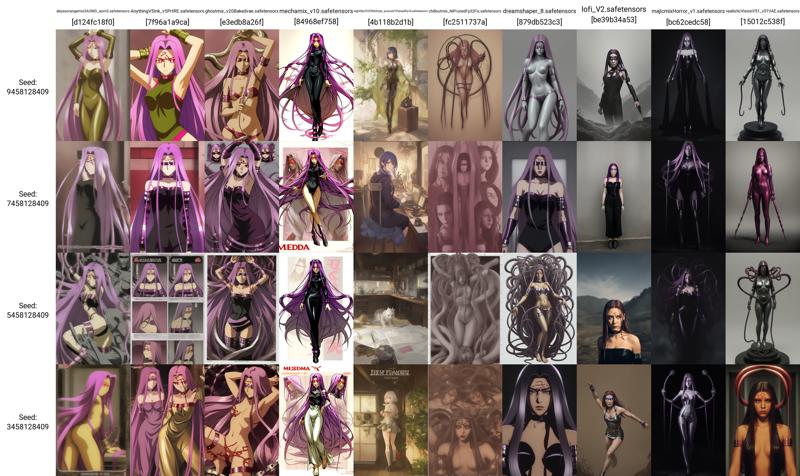
Task: Open the dreamshaper_8 image for seed 3458128409
Action: [x=539, y=420]
